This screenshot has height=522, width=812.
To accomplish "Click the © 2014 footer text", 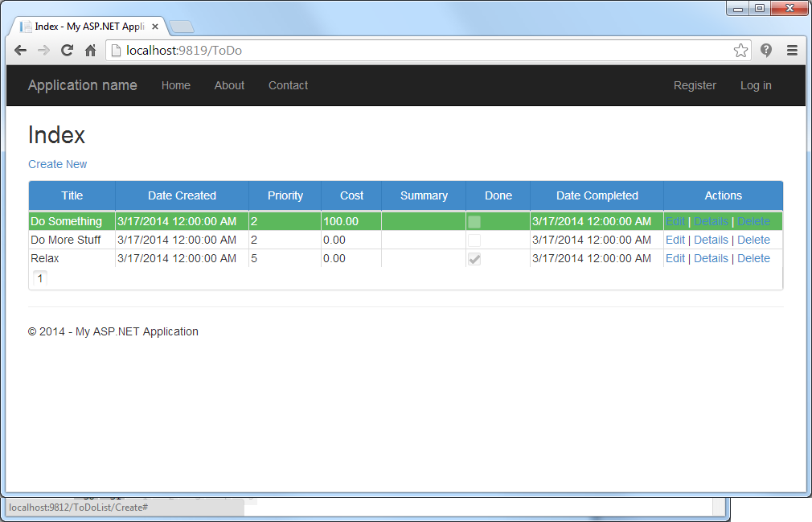I will (x=113, y=331).
